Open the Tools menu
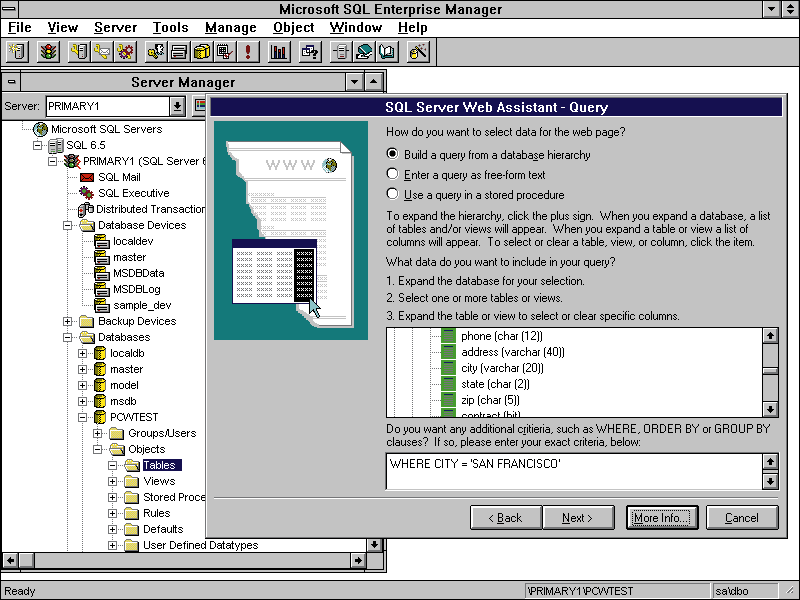800x600 pixels. [x=170, y=28]
